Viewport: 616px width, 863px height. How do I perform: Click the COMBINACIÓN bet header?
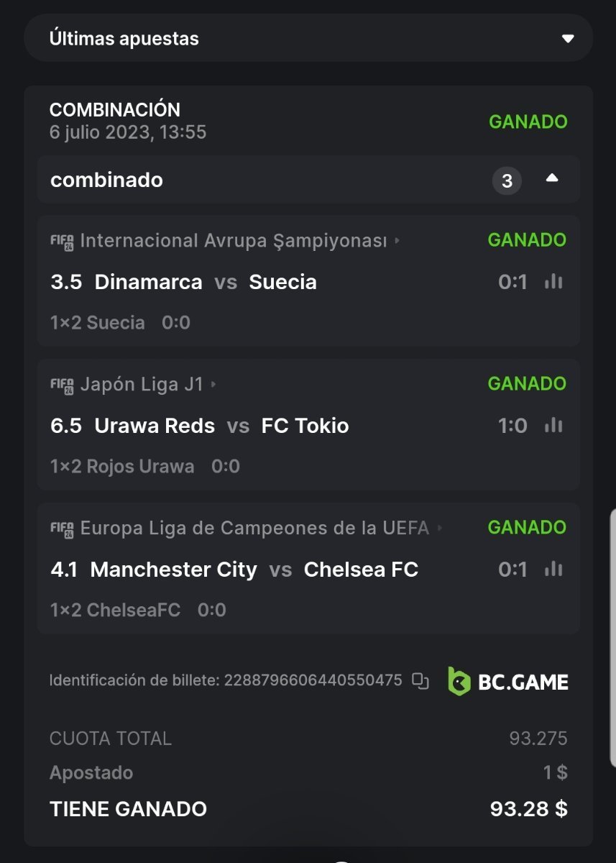(115, 110)
